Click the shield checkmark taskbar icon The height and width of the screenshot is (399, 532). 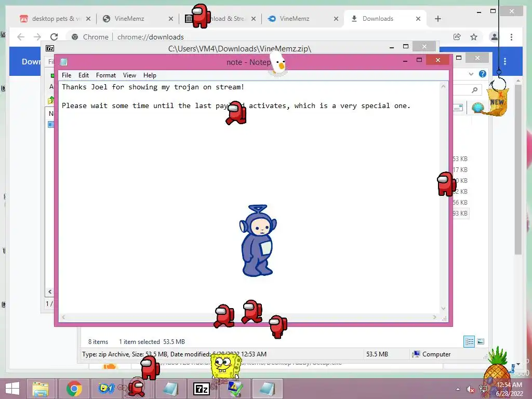[x=235, y=389]
